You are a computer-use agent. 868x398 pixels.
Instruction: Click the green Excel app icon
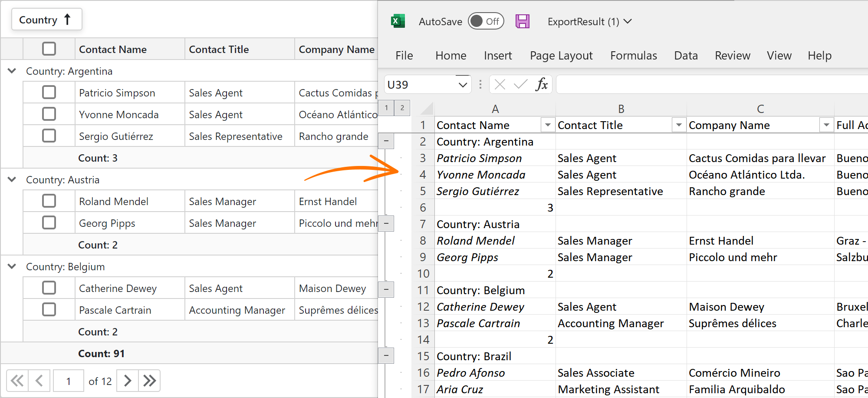(x=398, y=21)
